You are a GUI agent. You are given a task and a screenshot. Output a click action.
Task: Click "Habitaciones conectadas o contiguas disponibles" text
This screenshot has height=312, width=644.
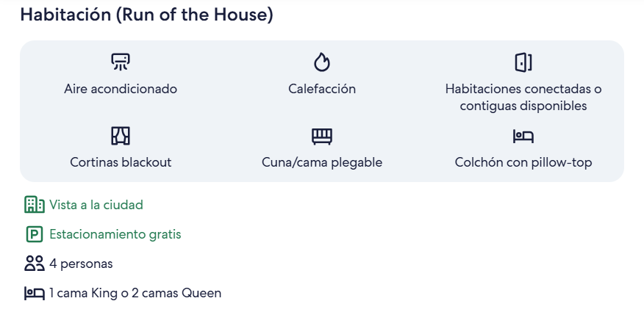523,97
